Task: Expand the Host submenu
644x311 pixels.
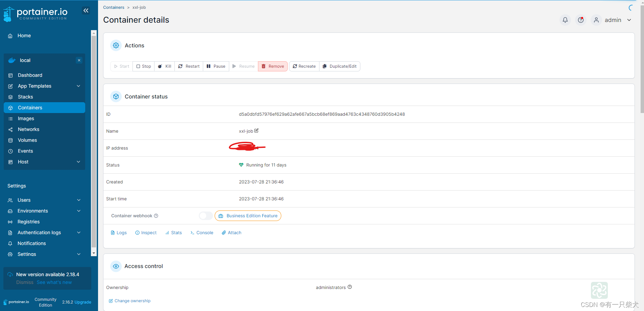Action: [x=79, y=162]
